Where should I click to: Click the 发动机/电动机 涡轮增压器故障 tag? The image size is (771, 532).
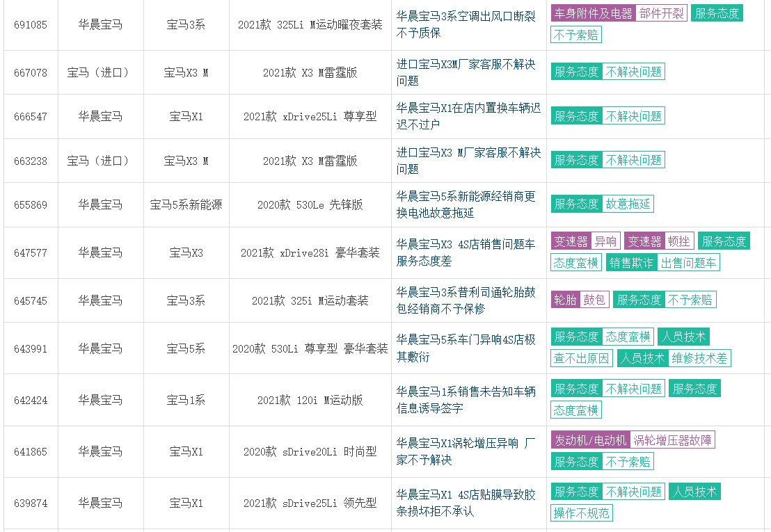pos(633,440)
